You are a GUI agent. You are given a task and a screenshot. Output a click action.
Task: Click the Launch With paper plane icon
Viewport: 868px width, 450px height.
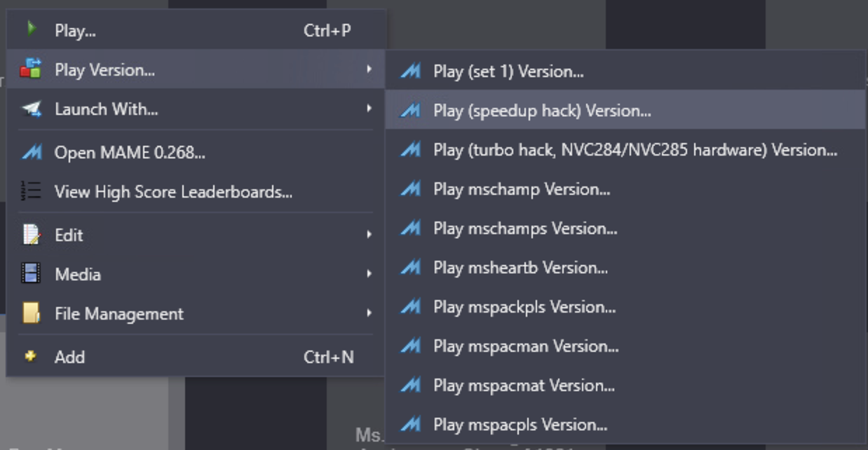(x=32, y=109)
